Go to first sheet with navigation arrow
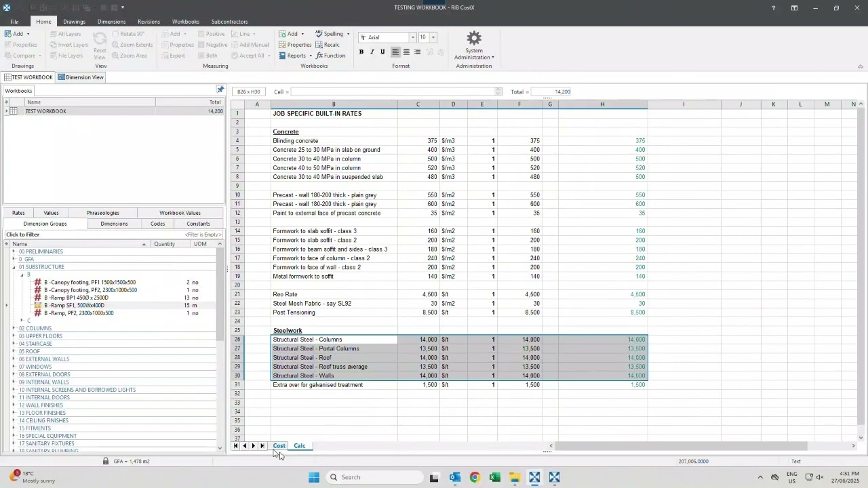Screen dimensions: 868x488 pyautogui.click(x=236, y=446)
